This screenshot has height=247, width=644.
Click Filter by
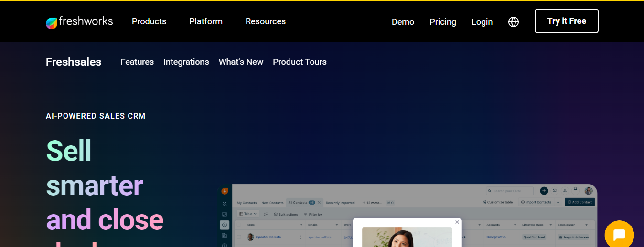click(x=312, y=214)
